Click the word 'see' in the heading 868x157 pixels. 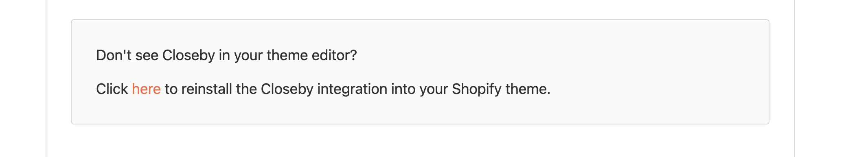tap(147, 55)
